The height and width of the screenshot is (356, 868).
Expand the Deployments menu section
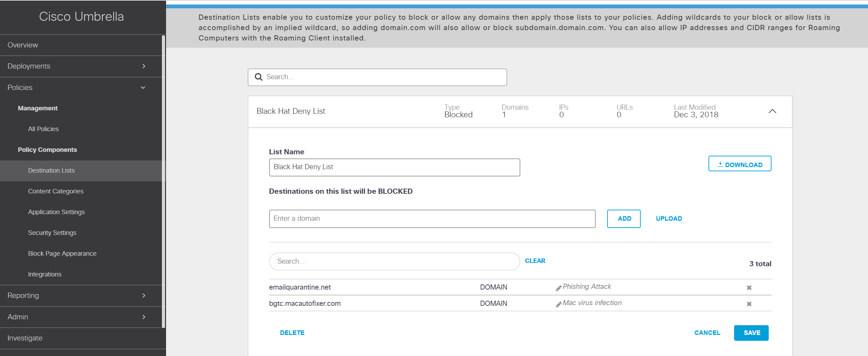point(144,66)
